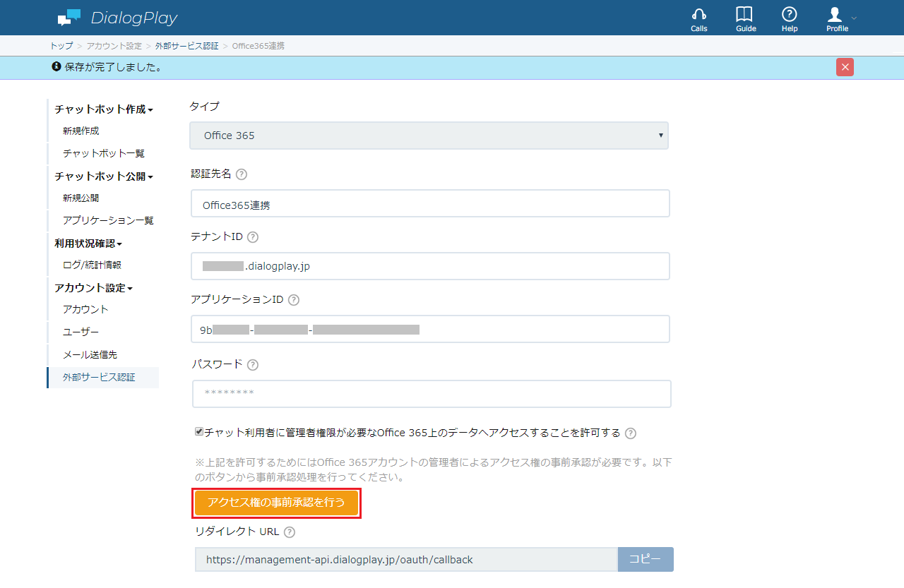The image size is (904, 588).
Task: Go to 外部サービス認証 breadcrumb link
Action: tap(186, 46)
